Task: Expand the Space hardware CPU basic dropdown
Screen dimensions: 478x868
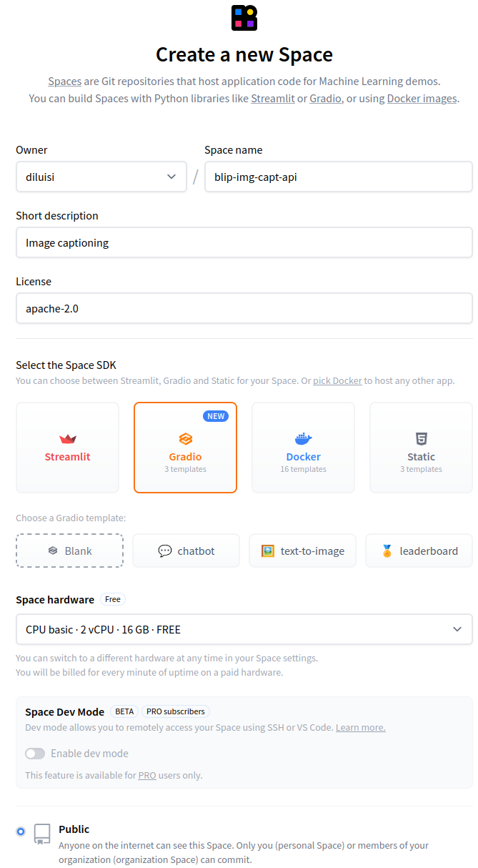Action: coord(244,629)
